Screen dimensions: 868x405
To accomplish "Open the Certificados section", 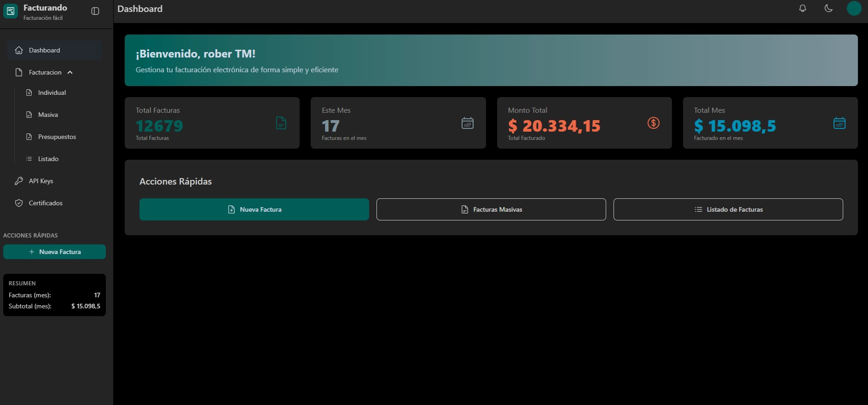I will pos(46,203).
